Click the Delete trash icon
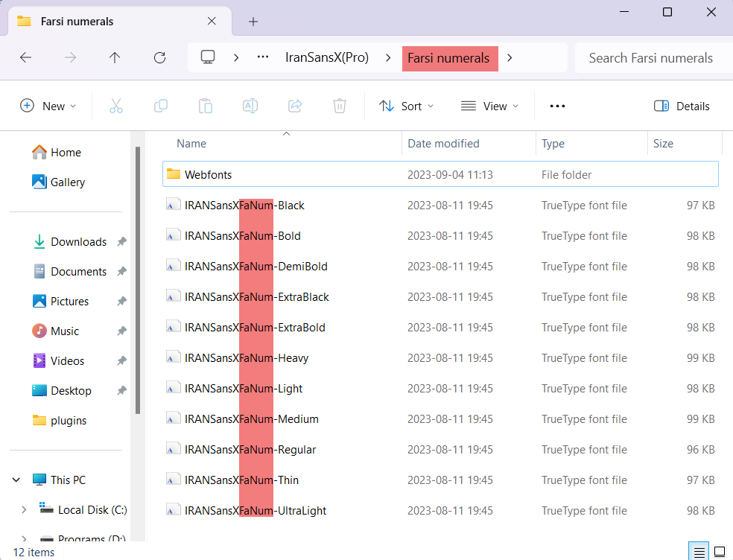Viewport: 733px width, 560px height. click(x=340, y=106)
